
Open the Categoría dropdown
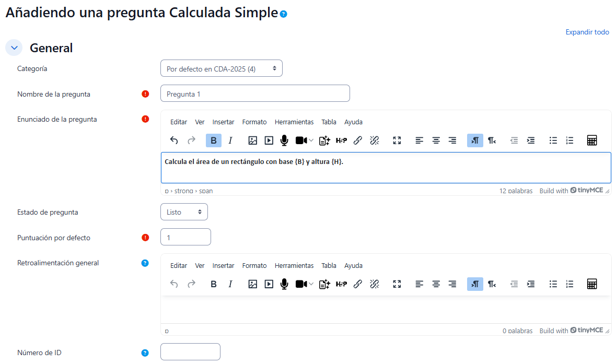coord(221,68)
